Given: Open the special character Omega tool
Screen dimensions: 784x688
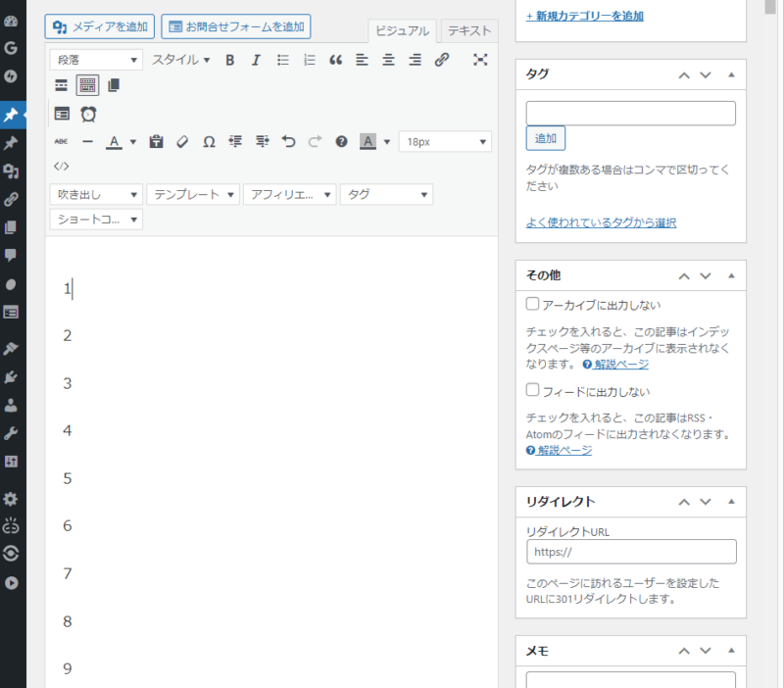Looking at the screenshot, I should (209, 141).
